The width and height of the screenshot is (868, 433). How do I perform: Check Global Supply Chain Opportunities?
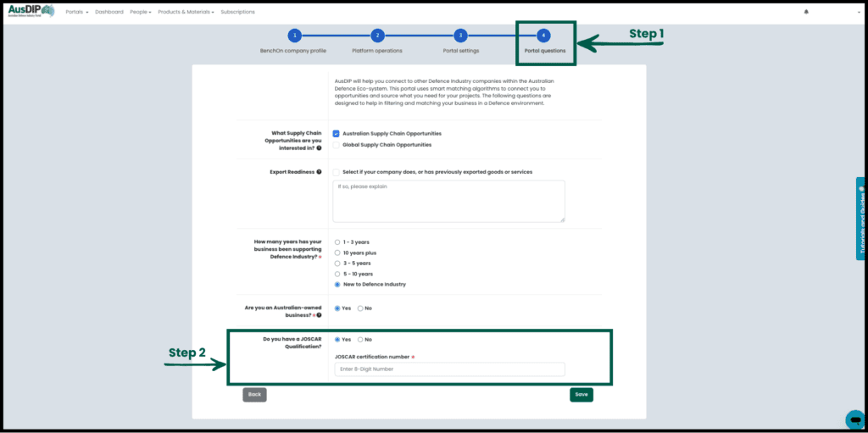tap(337, 145)
